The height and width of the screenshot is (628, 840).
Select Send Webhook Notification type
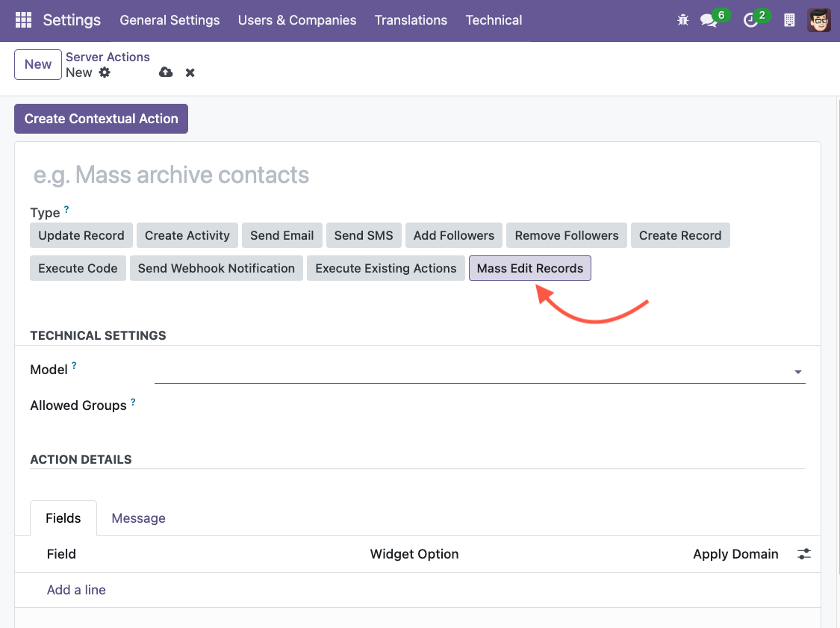click(217, 268)
